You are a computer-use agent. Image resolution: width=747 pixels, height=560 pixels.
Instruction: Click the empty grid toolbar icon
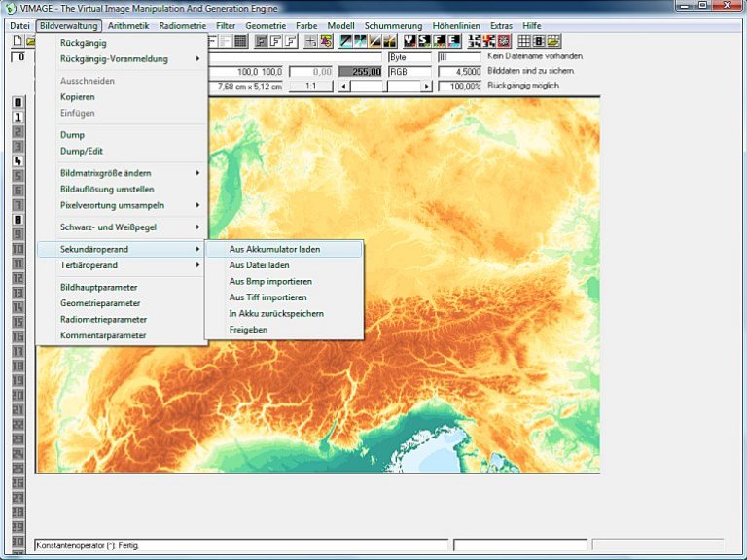(524, 41)
